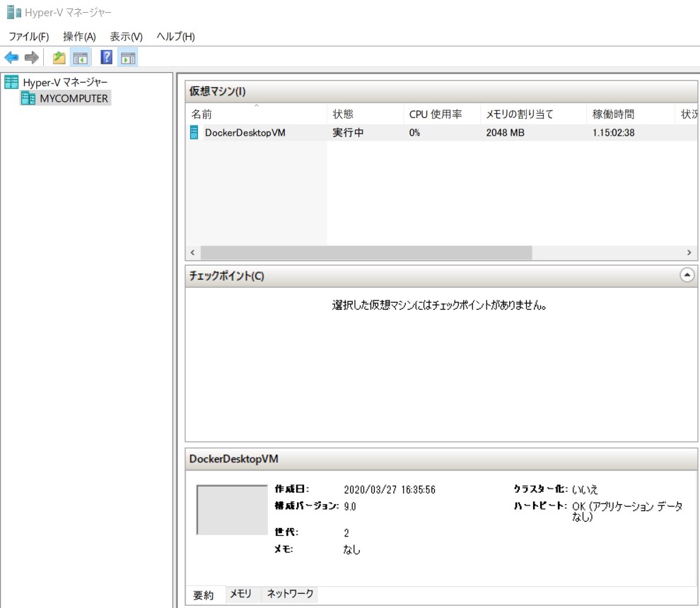
Task: Click the back navigation arrow icon
Action: [x=11, y=57]
